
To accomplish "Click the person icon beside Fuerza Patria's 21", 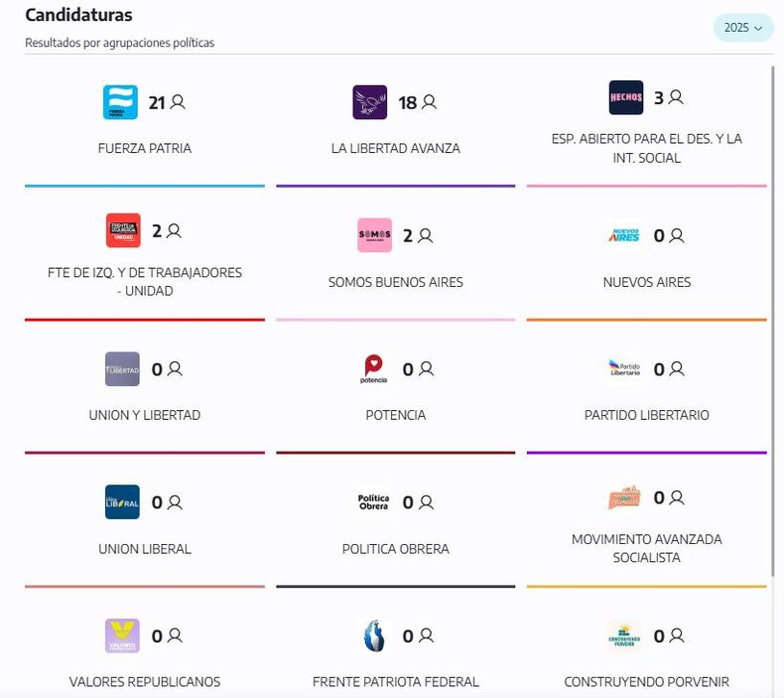I will [x=178, y=102].
